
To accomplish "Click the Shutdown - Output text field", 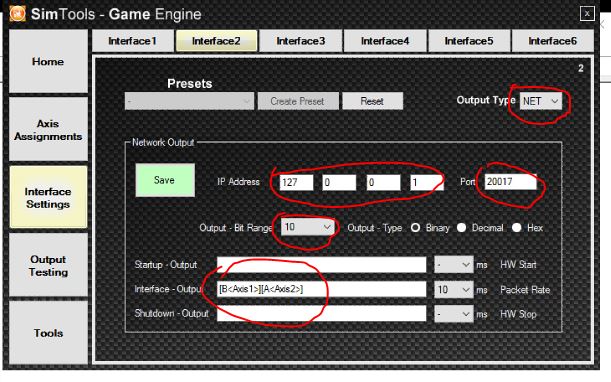I will click(321, 313).
